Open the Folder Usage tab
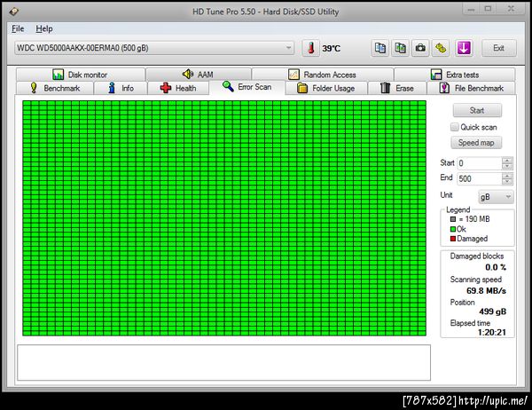The height and width of the screenshot is (410, 532). [x=326, y=89]
